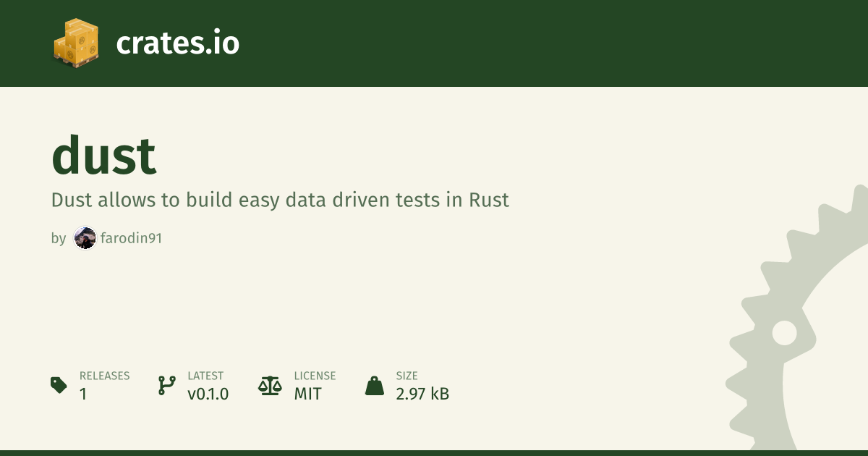This screenshot has height=456, width=868.
Task: Click the weight size icon
Action: (374, 385)
